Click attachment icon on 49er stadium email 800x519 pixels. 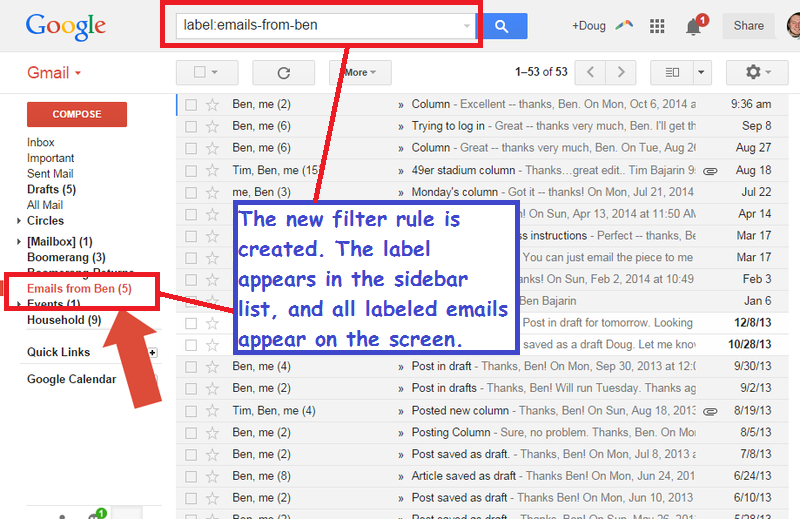click(710, 171)
